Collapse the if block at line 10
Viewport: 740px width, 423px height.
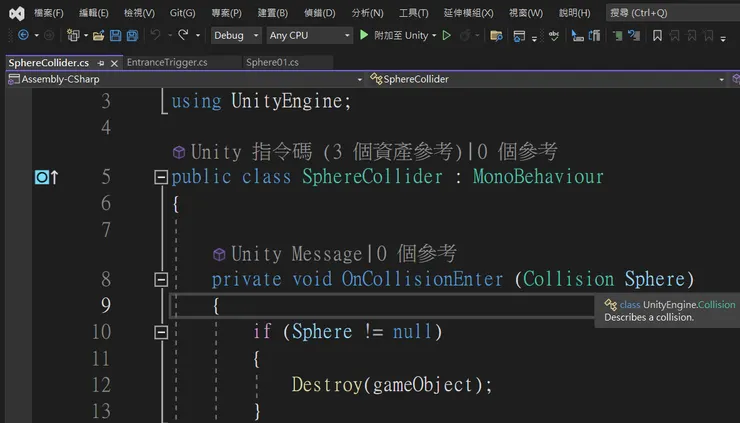pyautogui.click(x=161, y=332)
